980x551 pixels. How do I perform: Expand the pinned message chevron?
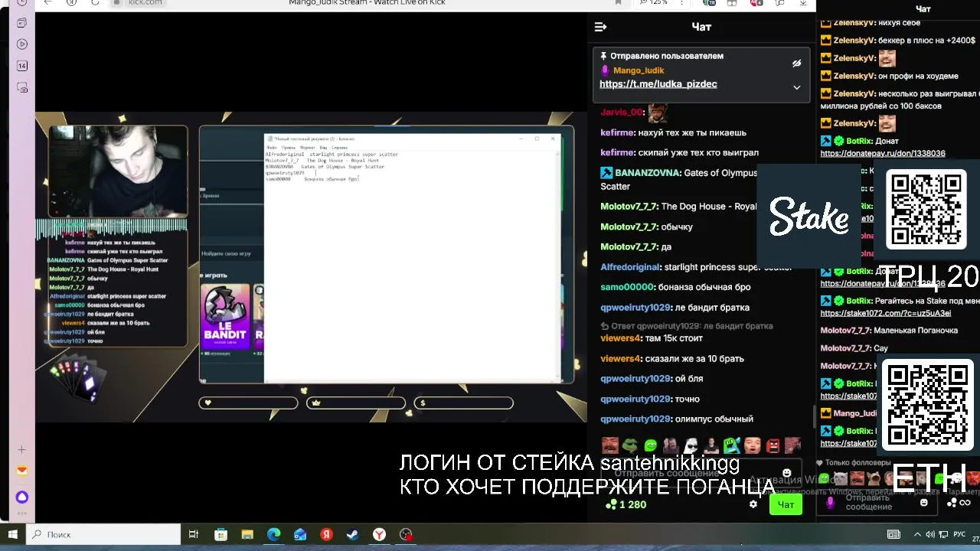[796, 87]
